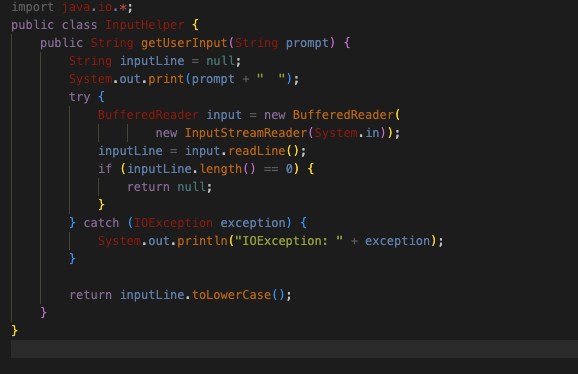This screenshot has height=374, width=578.
Task: Click 'IOException' type in catch clause
Action: [173, 223]
